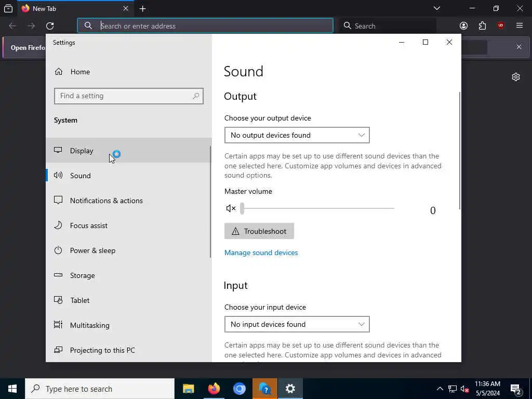Screen dimensions: 532x399
Task: Open the blue circular browser taskbar icon
Action: point(239,389)
